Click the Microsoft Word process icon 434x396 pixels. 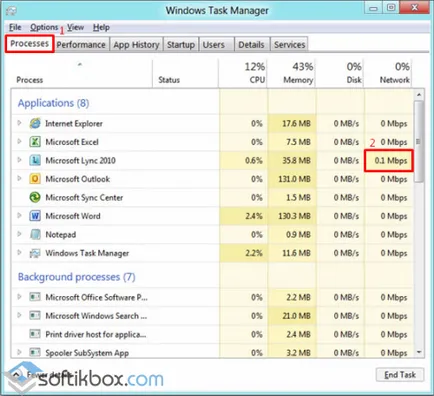pos(35,216)
